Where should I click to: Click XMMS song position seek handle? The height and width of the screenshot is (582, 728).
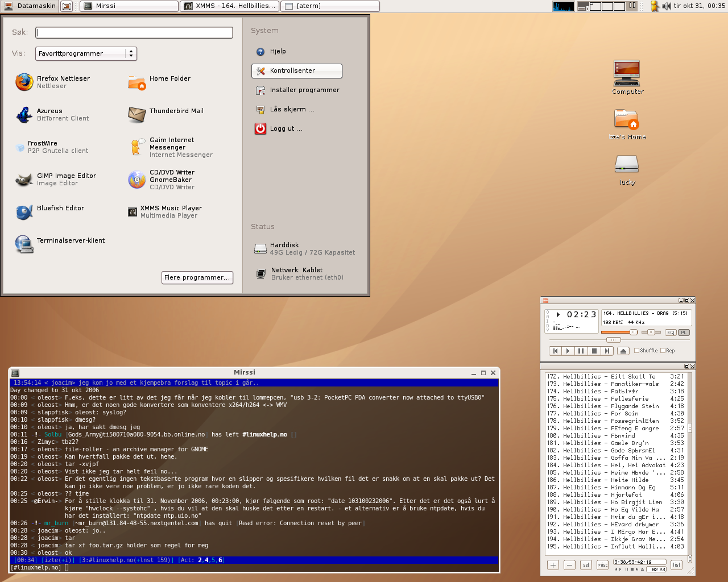tap(613, 340)
